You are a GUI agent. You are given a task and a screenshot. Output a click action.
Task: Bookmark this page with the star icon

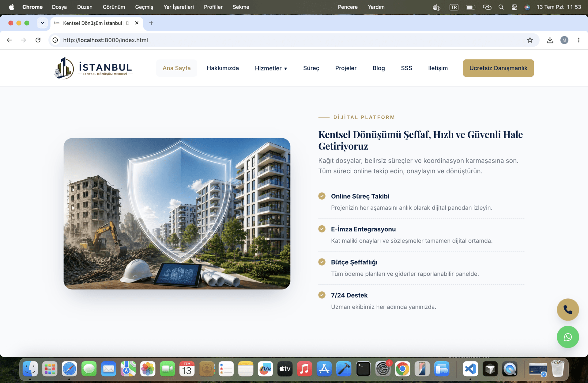530,40
